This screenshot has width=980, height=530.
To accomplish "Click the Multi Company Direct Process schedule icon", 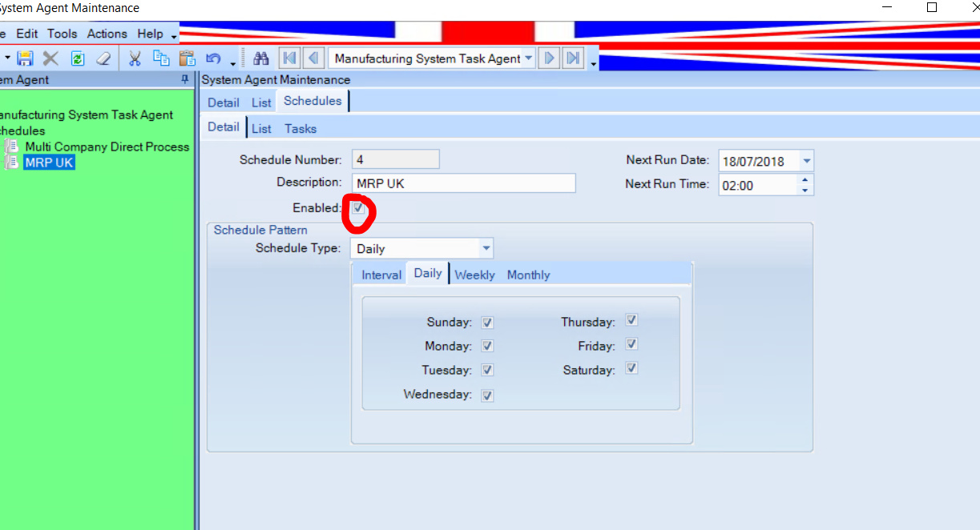I will click(x=11, y=147).
